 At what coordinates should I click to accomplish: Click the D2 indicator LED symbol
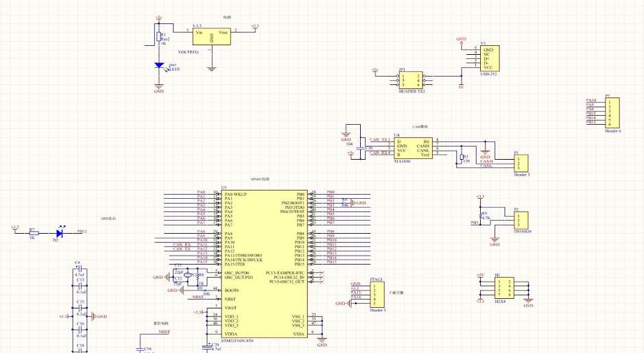[60, 233]
